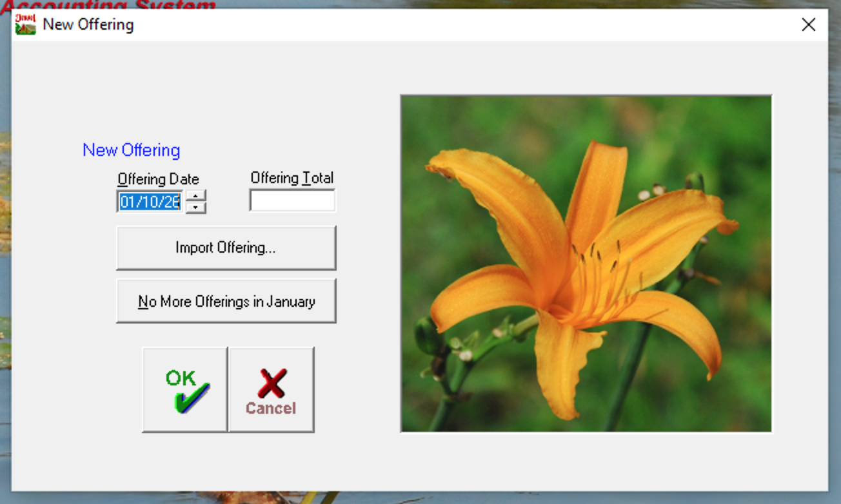This screenshot has width=841, height=504.
Task: Click into the Offering Total text box
Action: pyautogui.click(x=292, y=200)
